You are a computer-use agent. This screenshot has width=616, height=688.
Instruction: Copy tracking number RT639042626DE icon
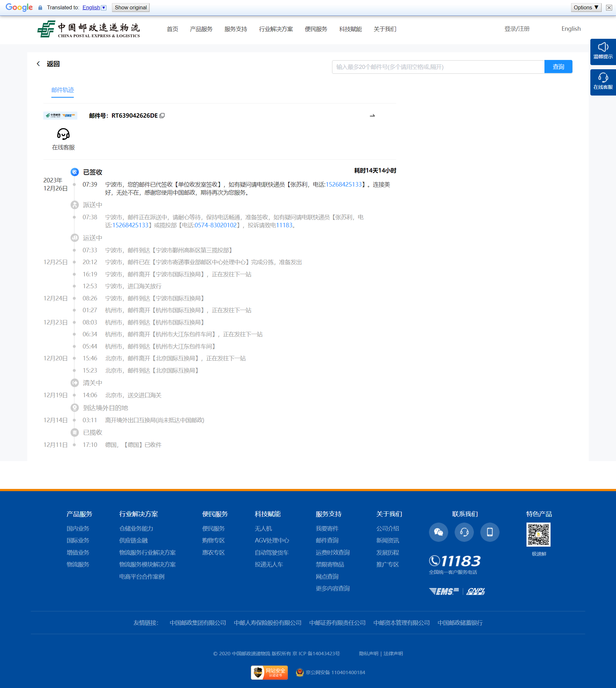[x=162, y=116]
